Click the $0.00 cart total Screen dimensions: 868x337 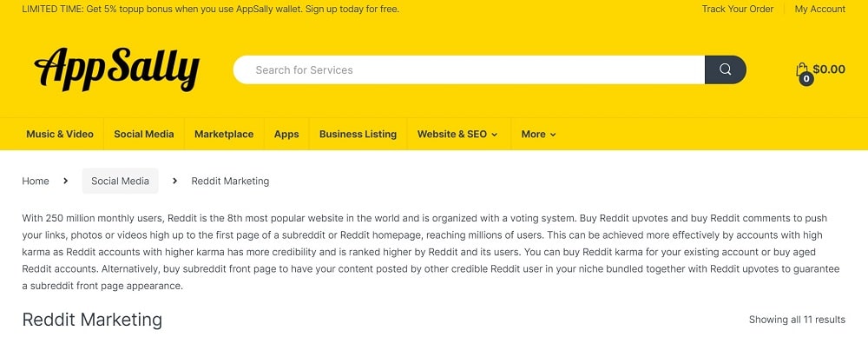click(829, 69)
